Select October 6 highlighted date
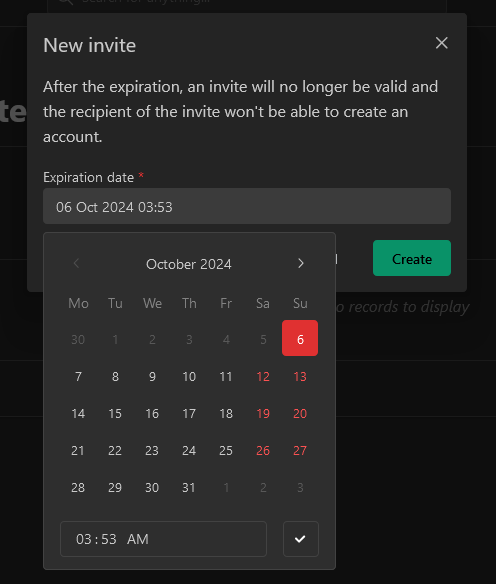The height and width of the screenshot is (584, 496). 300,338
